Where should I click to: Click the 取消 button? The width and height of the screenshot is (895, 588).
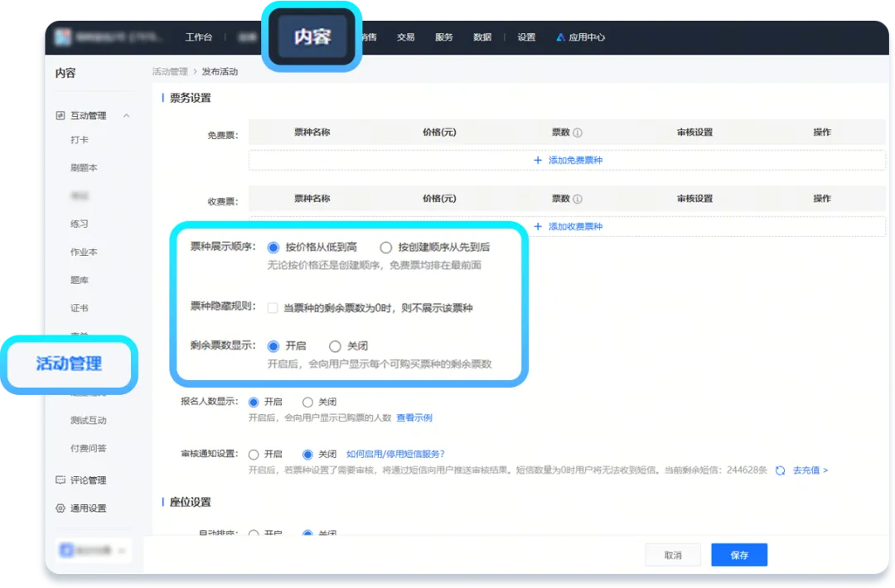(x=673, y=555)
